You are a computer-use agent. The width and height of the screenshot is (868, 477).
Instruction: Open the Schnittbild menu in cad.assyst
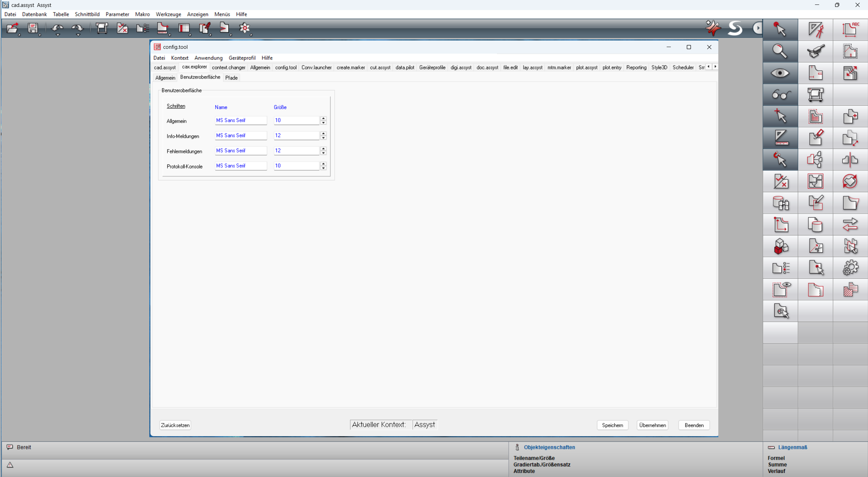[87, 14]
